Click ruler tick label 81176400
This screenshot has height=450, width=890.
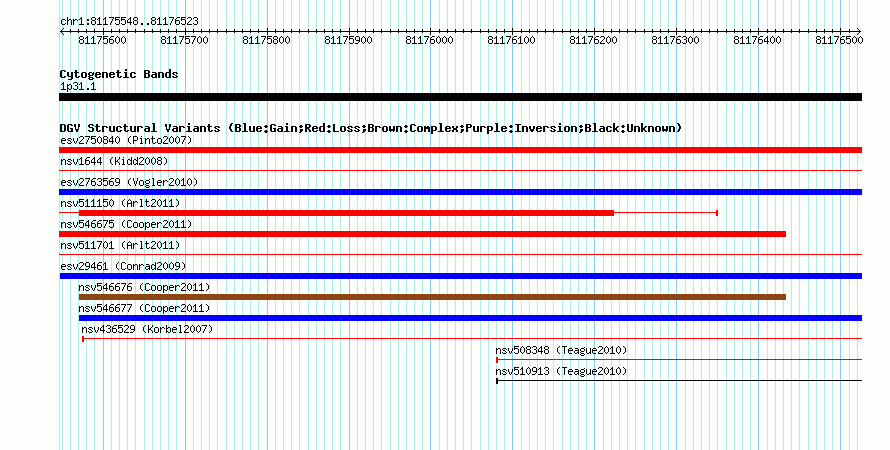(x=757, y=40)
